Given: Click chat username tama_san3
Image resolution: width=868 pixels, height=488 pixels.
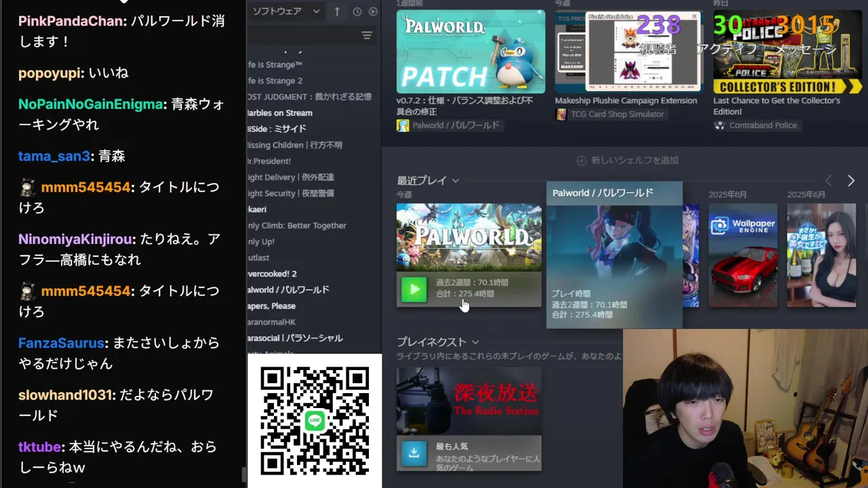Looking at the screenshot, I should (x=54, y=157).
